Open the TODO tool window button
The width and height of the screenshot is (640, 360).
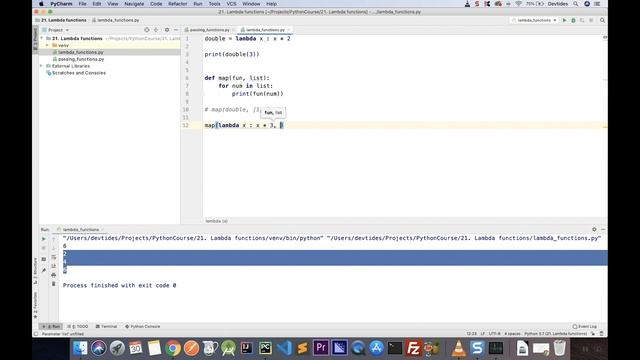tap(78, 327)
